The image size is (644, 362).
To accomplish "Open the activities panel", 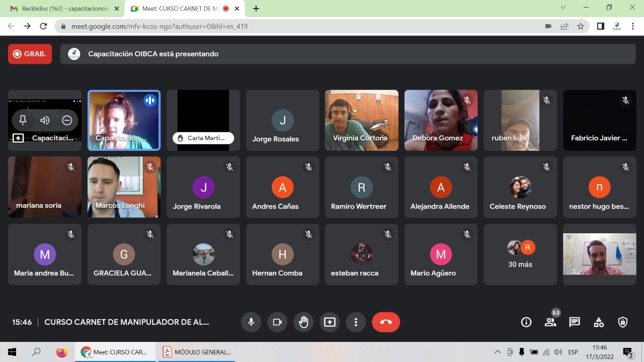I will (x=599, y=322).
